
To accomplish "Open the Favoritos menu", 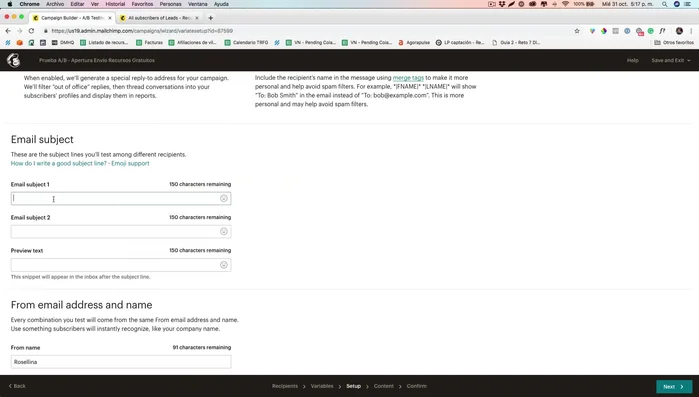I will point(142,4).
